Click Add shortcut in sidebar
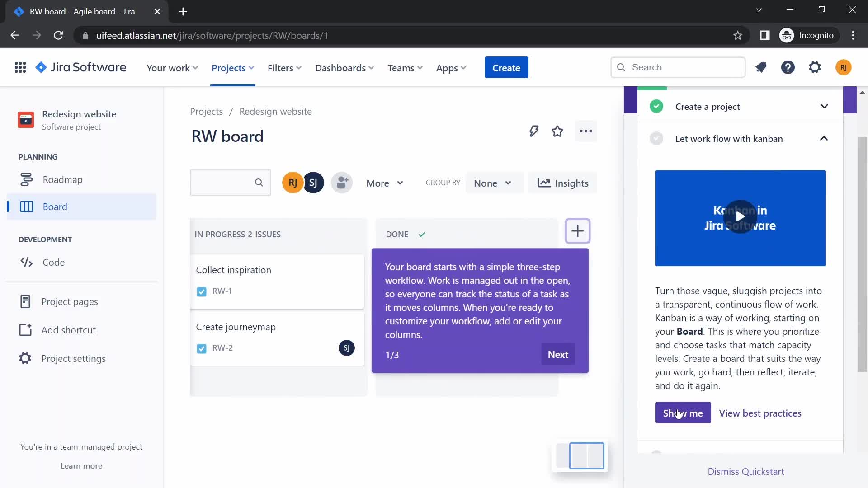Screen dimensions: 868x488 click(x=81, y=330)
